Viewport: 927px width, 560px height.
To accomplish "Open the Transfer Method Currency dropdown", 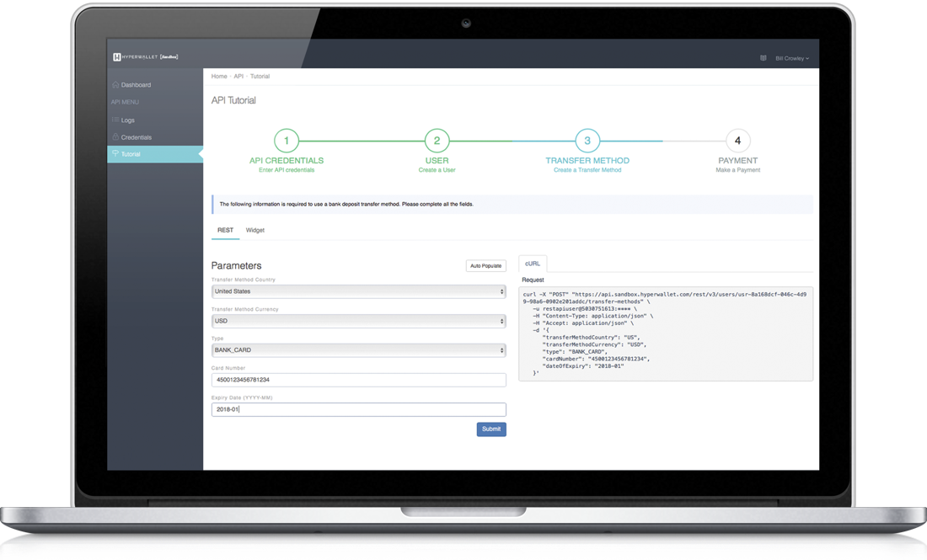I will [359, 321].
